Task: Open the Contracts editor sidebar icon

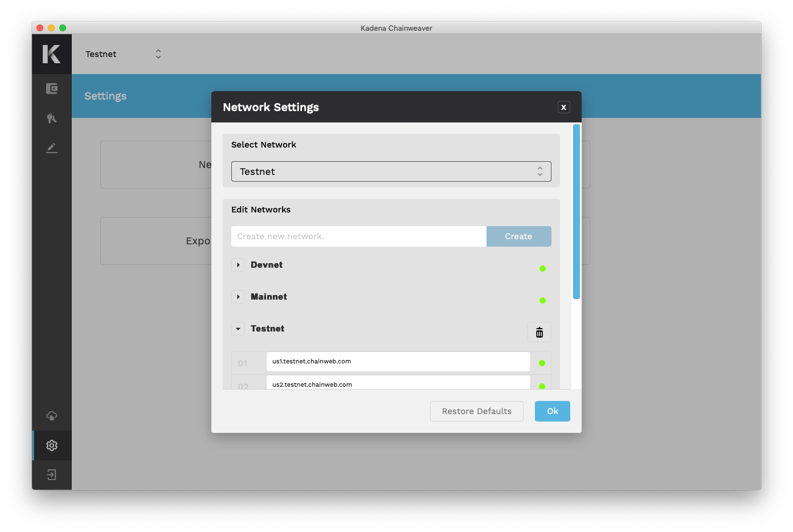Action: coord(52,148)
